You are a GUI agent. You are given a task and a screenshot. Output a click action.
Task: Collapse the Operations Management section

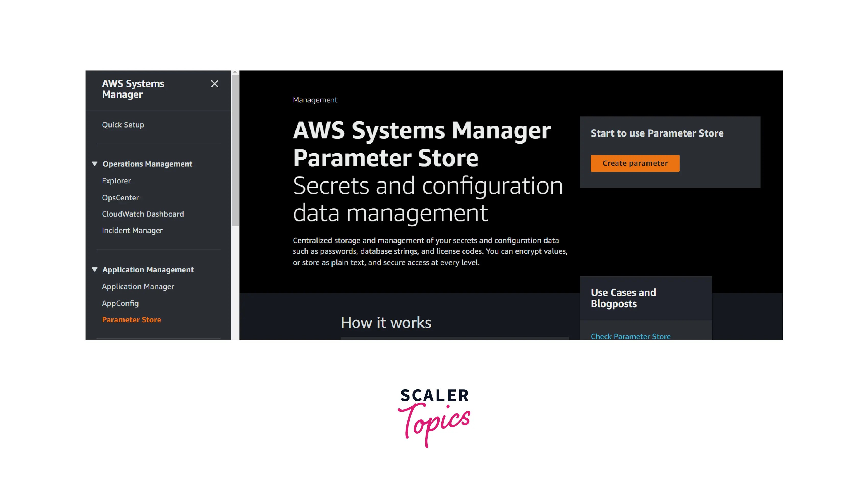click(x=95, y=163)
